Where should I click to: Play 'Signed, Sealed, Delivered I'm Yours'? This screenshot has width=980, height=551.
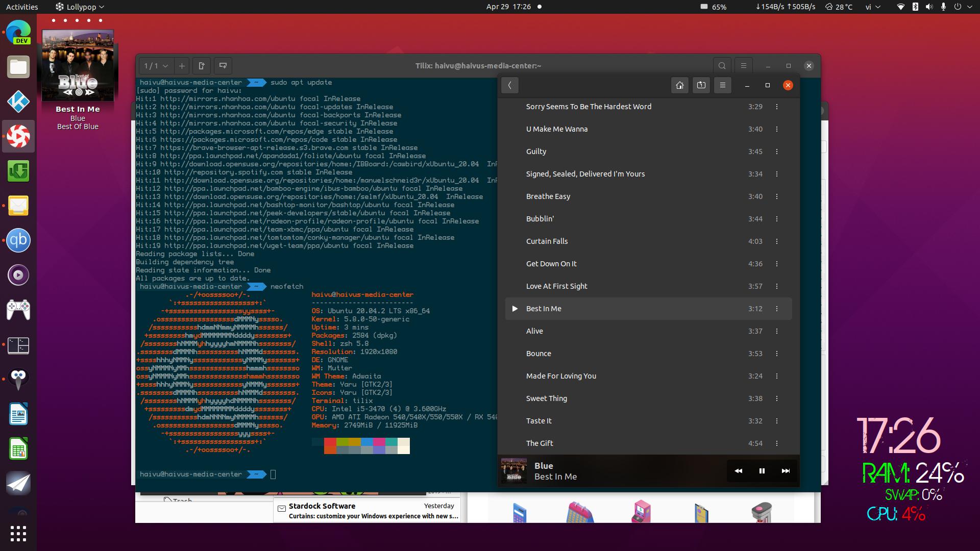(x=648, y=174)
